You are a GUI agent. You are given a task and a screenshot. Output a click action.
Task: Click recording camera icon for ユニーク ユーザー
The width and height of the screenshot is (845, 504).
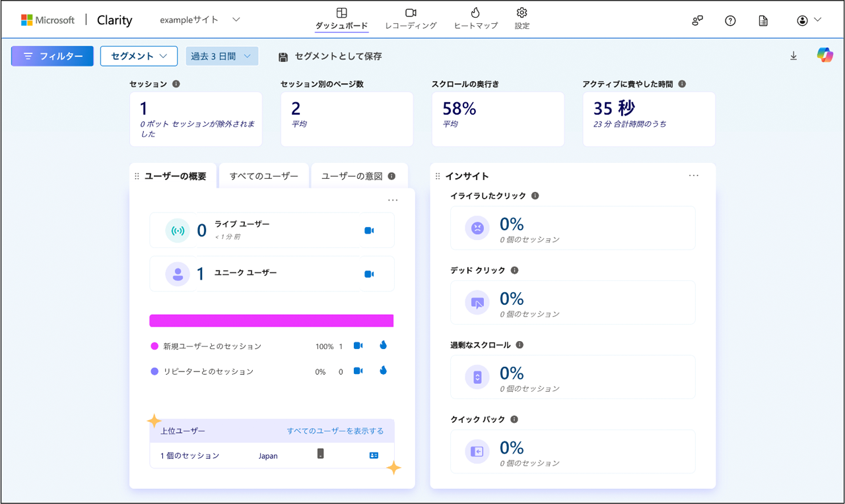(369, 274)
